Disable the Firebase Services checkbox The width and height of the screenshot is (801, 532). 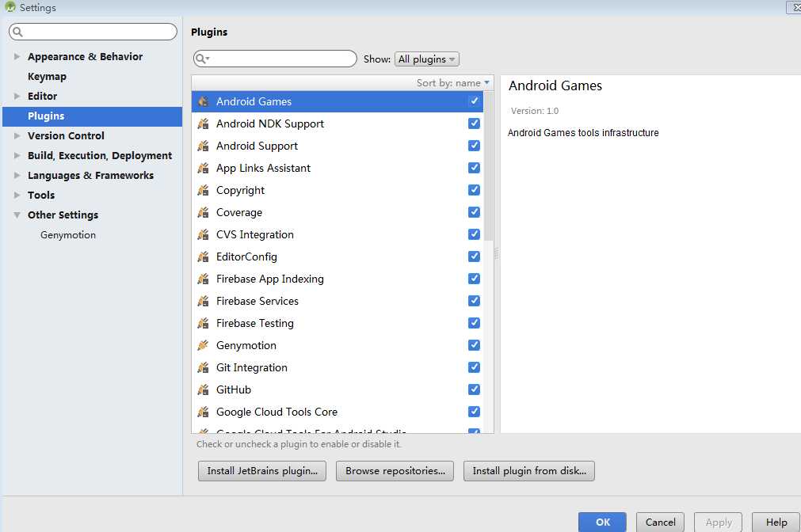tap(474, 301)
